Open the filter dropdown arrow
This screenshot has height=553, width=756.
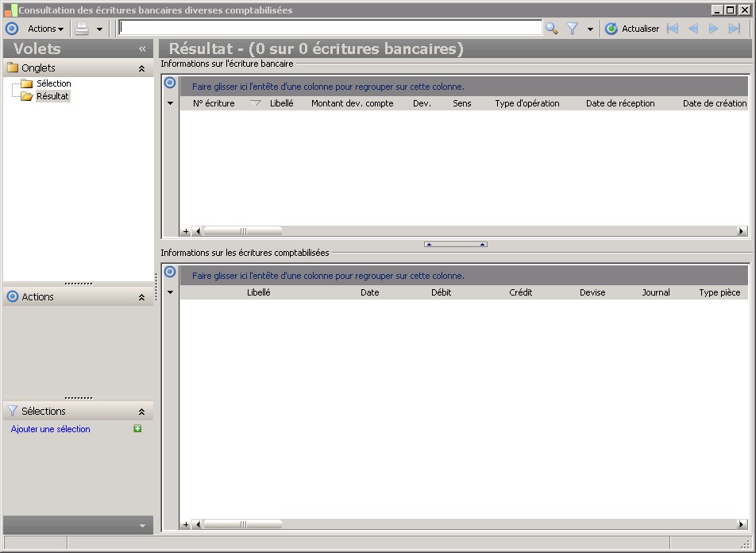(590, 29)
